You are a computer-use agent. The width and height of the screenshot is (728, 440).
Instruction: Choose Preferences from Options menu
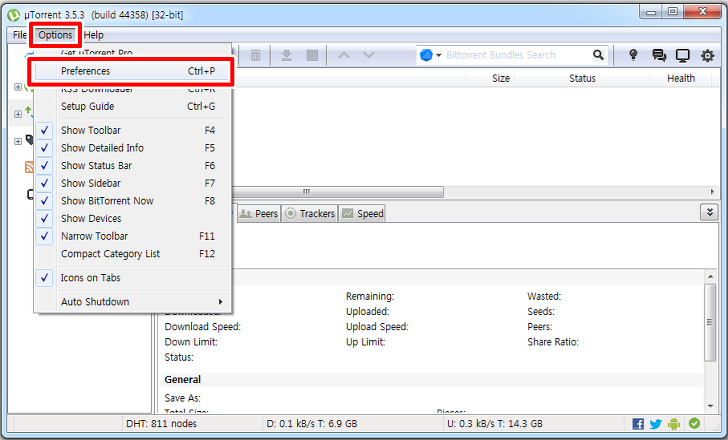click(133, 71)
